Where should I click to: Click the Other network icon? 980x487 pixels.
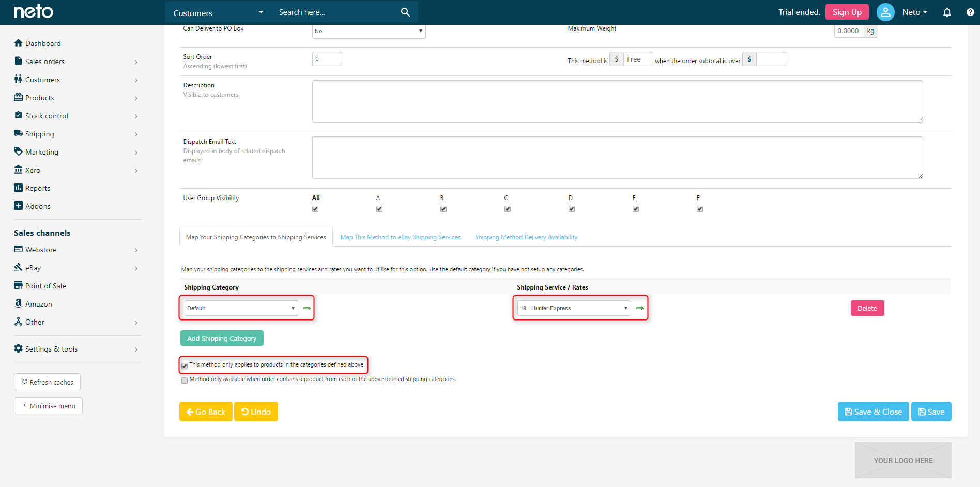[x=19, y=322]
